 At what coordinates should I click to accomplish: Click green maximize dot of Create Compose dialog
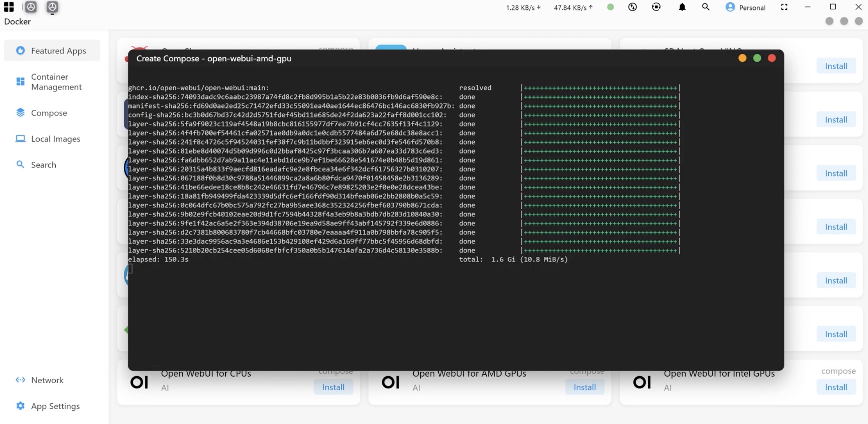(757, 58)
